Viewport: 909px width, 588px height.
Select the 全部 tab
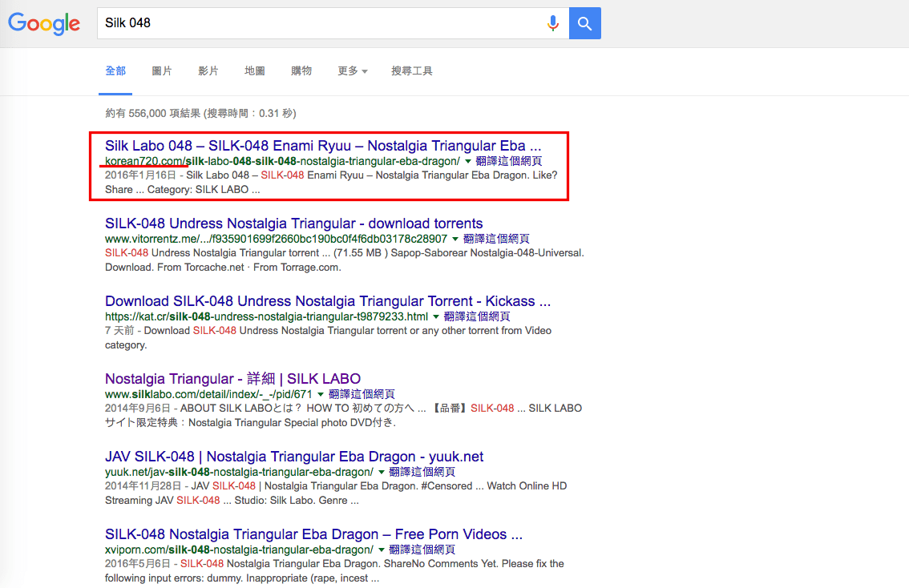pos(115,70)
